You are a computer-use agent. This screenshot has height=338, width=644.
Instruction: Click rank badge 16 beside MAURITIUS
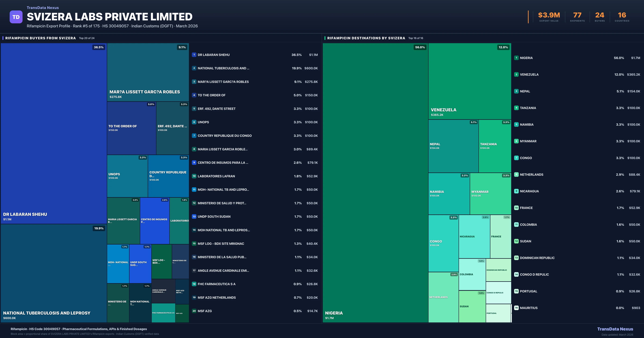click(516, 308)
